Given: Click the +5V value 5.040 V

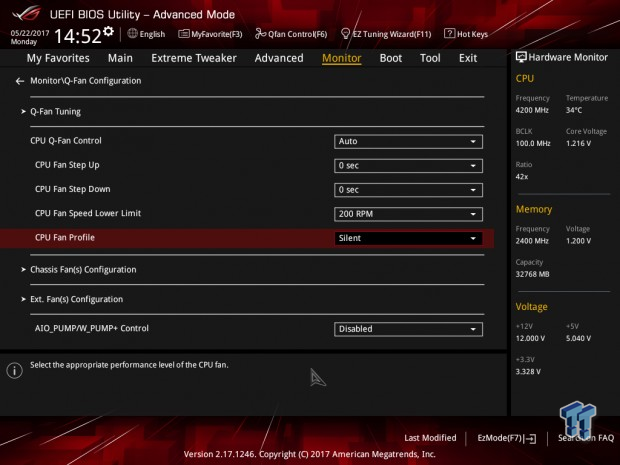Looking at the screenshot, I should (578, 338).
